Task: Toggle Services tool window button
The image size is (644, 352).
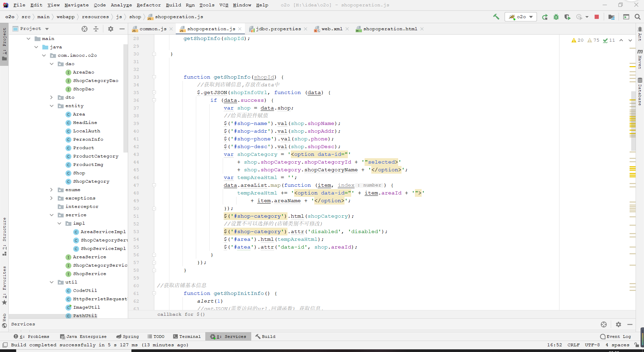Action: (228, 337)
